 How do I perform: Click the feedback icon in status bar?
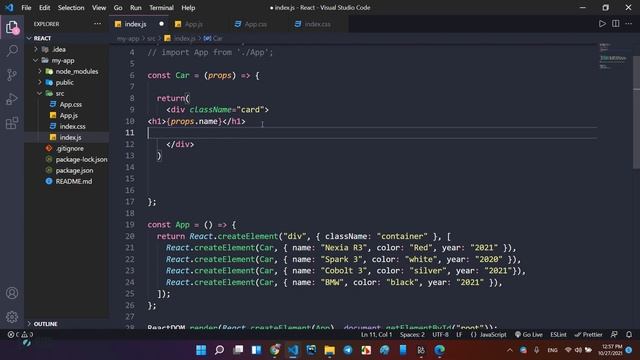pos(614,335)
